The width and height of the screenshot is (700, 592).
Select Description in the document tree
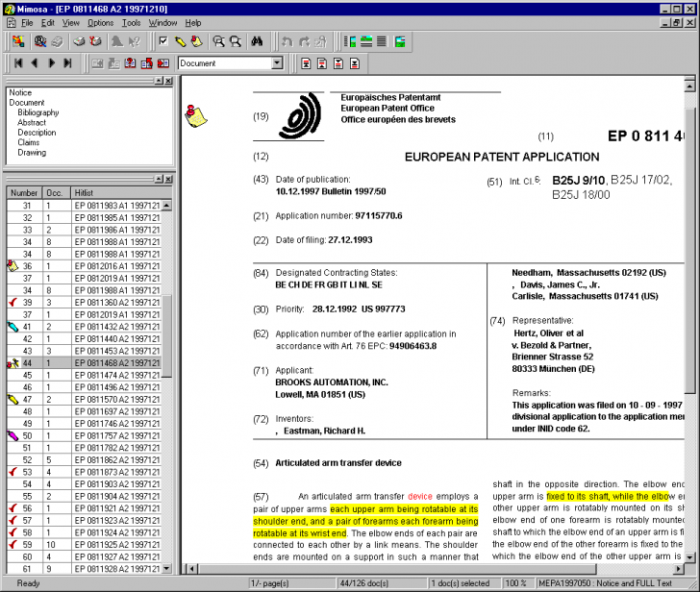coord(37,133)
